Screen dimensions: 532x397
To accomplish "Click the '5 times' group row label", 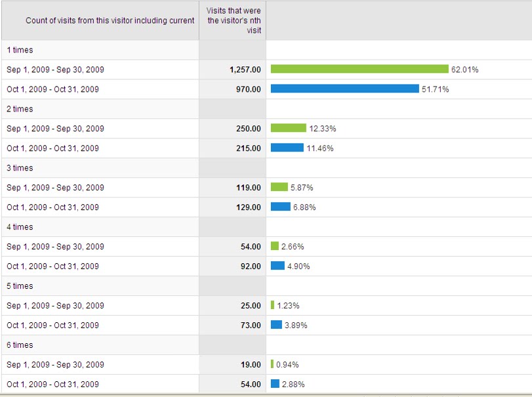I will point(20,286).
